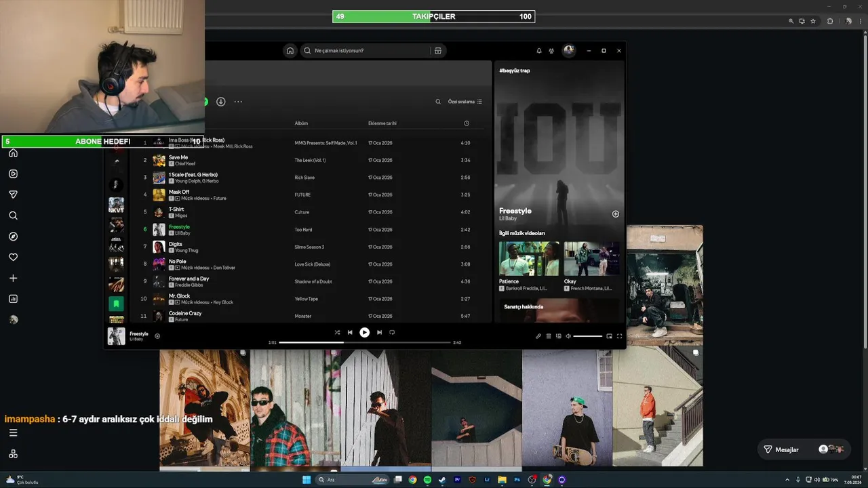Toggle shuffle in the Spotify player
This screenshot has height=488, width=868.
click(337, 333)
